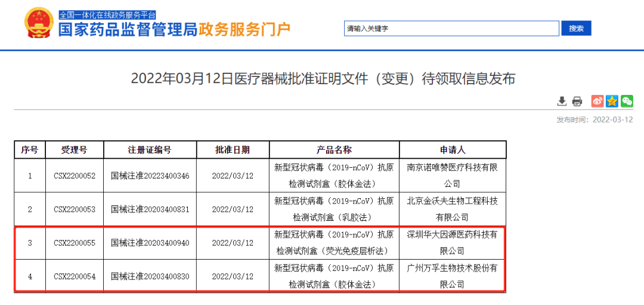
Task: Click the 序号 column header
Action: pos(30,150)
